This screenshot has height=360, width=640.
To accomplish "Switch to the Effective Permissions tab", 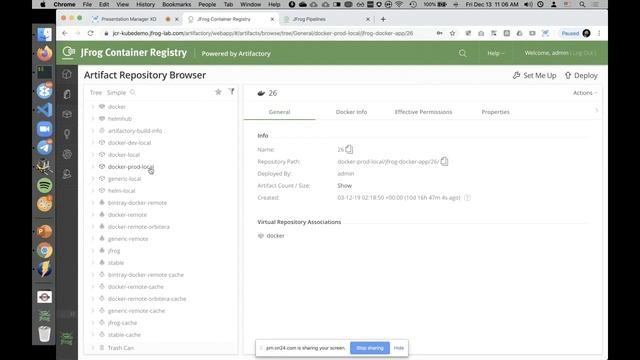I will tap(423, 112).
